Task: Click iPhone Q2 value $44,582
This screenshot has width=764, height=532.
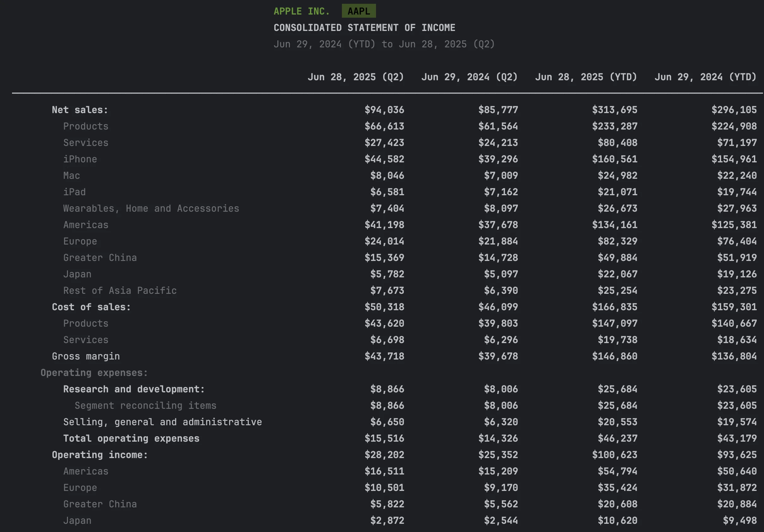Action: (384, 159)
